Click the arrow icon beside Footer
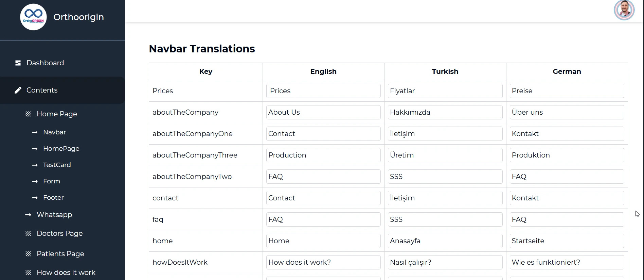The image size is (644, 280). tap(35, 198)
